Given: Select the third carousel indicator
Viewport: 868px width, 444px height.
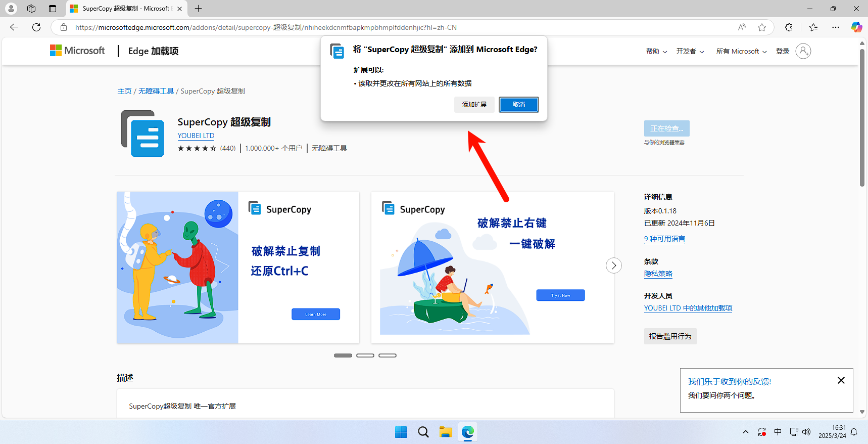Looking at the screenshot, I should [388, 356].
